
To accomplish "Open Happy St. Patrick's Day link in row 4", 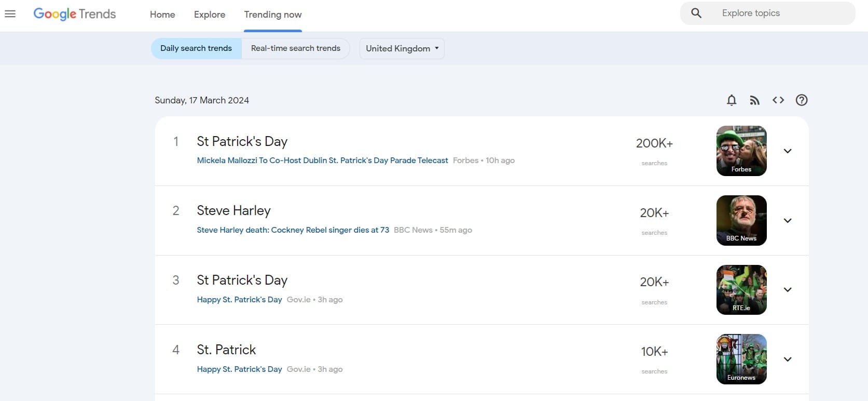I will coord(239,369).
